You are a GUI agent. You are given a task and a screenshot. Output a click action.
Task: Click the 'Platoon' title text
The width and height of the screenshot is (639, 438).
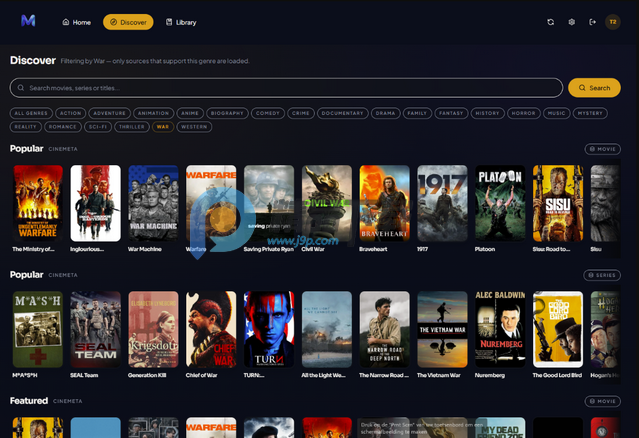(x=485, y=249)
